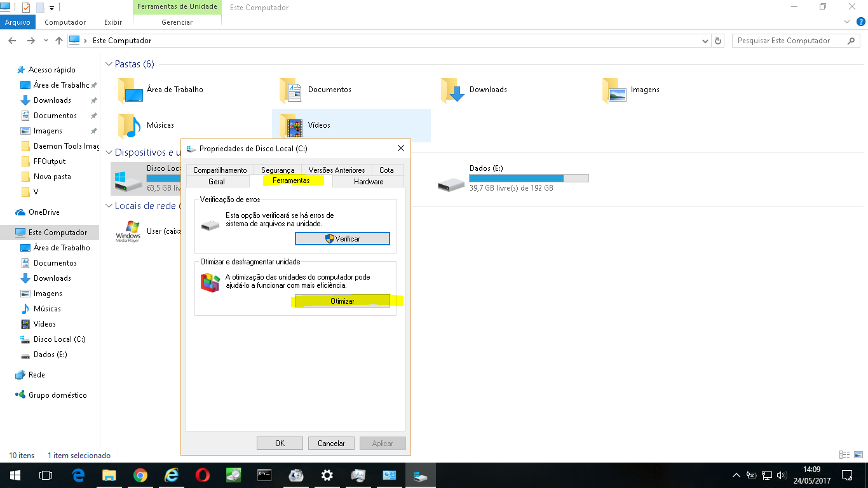Open Opera browser from the taskbar
The width and height of the screenshot is (868, 488).
[203, 475]
